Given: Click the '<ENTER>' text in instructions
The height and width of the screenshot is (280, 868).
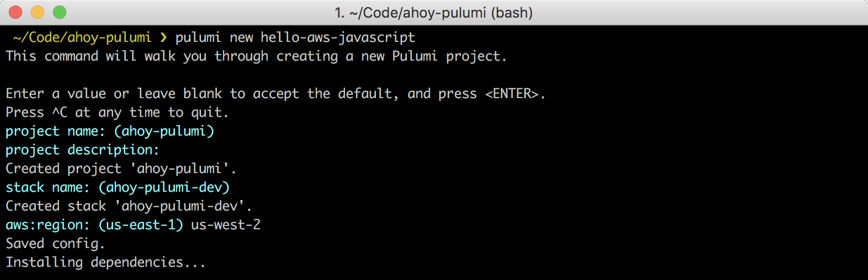Looking at the screenshot, I should tap(511, 94).
